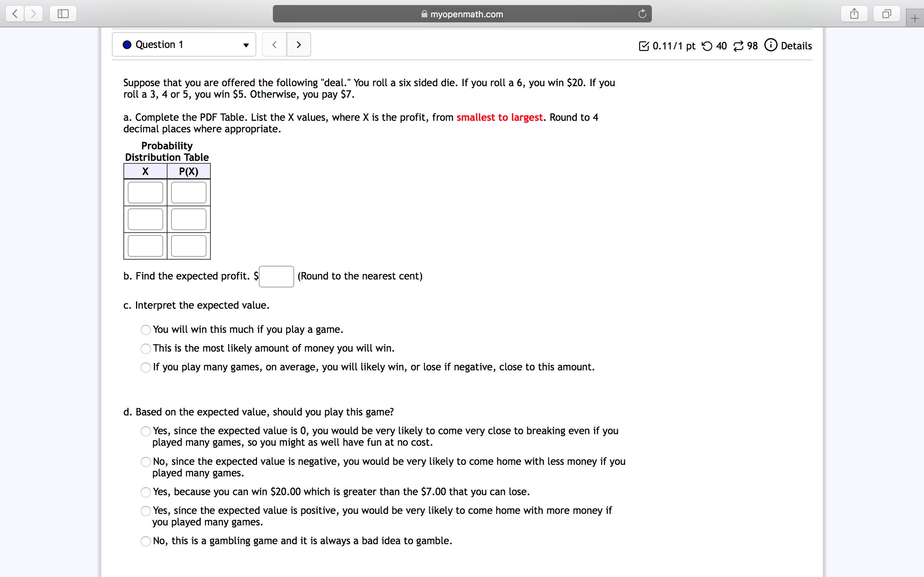This screenshot has height=577, width=924.
Task: Choose 'This is the most likely amount' option
Action: coord(145,348)
